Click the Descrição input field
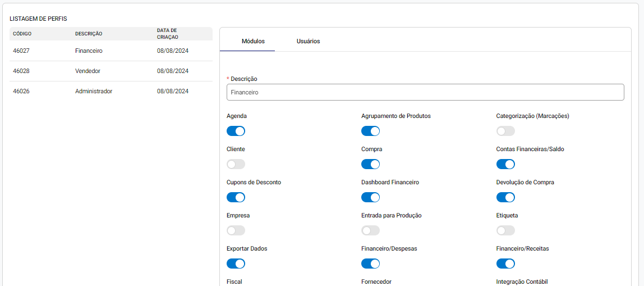This screenshot has height=286, width=644. point(425,92)
